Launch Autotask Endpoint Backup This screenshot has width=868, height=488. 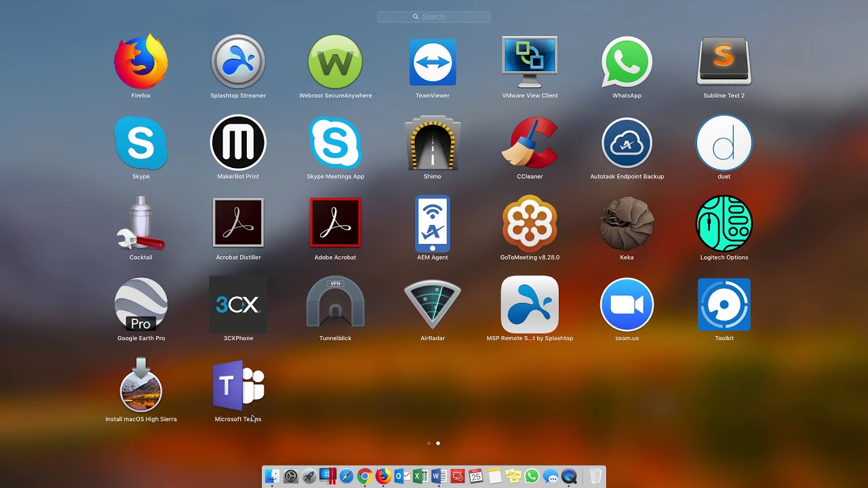point(627,142)
